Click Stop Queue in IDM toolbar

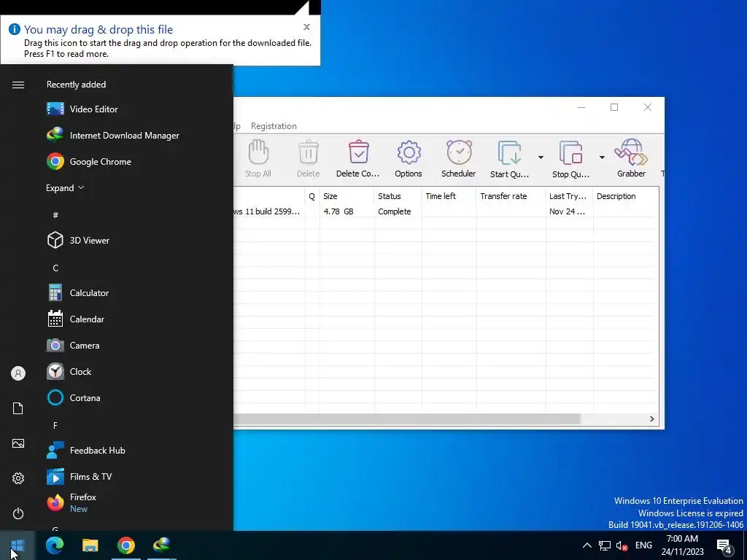point(570,159)
